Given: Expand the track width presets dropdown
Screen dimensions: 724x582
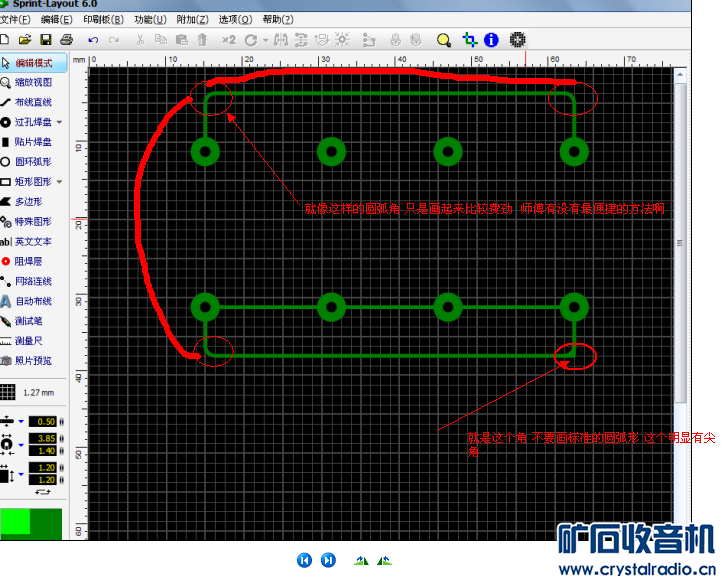Looking at the screenshot, I should tap(21, 421).
